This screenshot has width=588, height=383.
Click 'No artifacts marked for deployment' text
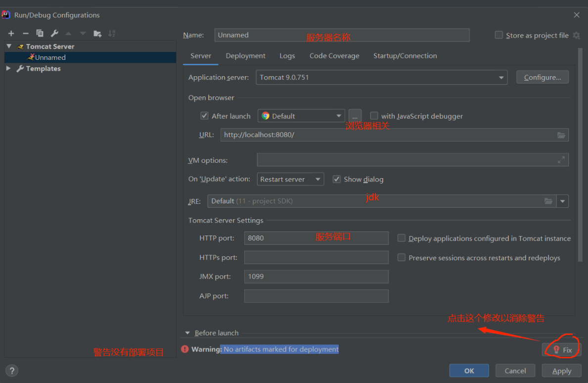point(281,349)
